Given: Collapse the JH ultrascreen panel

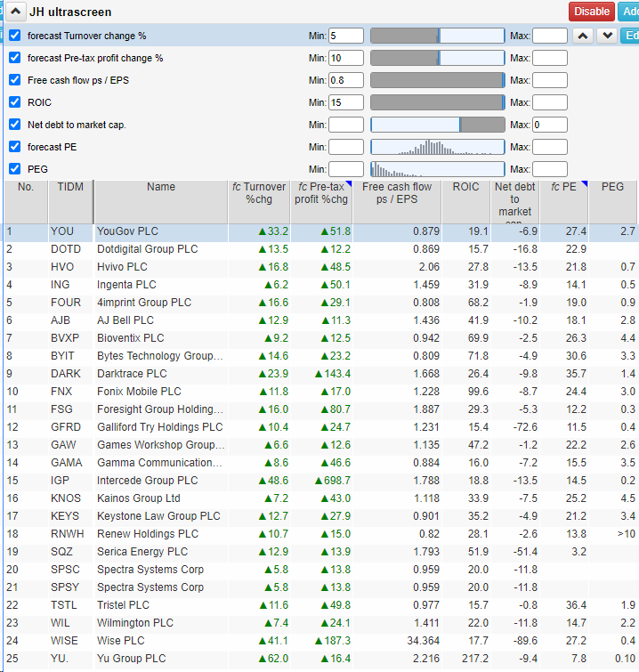Looking at the screenshot, I should [16, 12].
